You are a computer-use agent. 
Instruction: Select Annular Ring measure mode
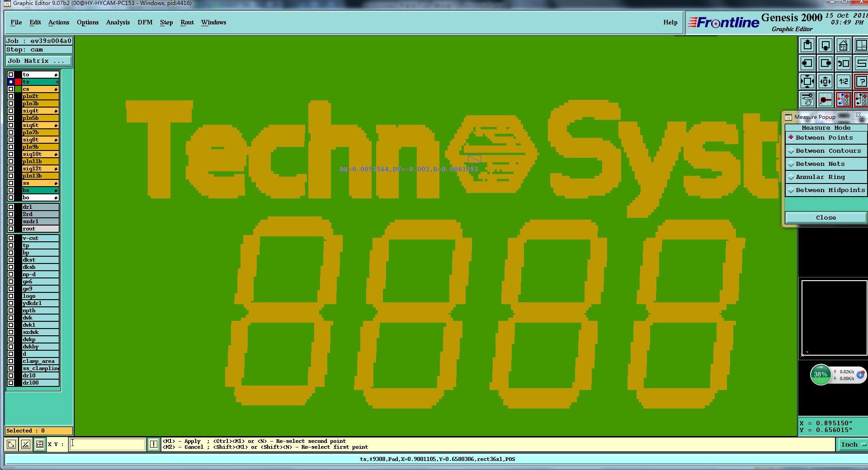point(826,177)
